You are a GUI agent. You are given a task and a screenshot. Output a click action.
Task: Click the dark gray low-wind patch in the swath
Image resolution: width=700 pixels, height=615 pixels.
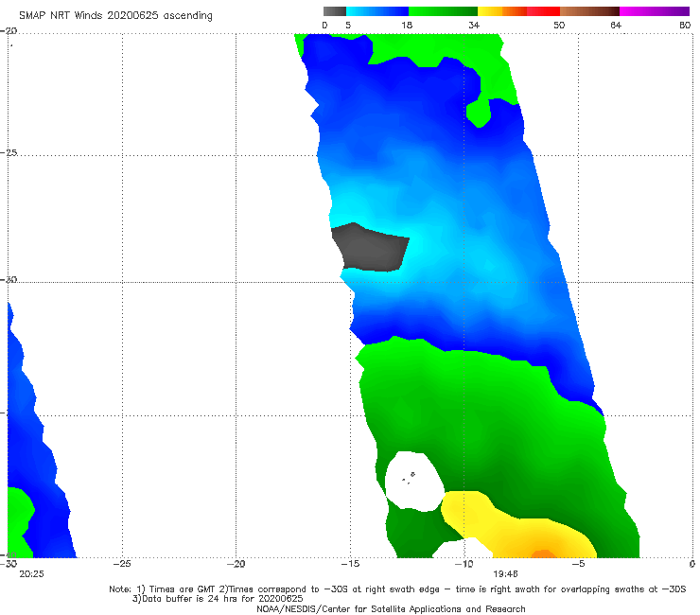pos(372,248)
